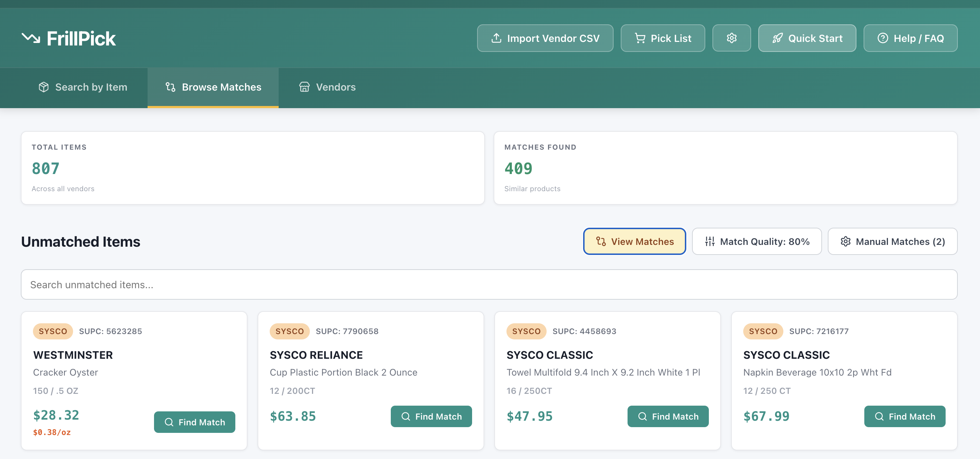Click the Search unmatched items field
Image resolution: width=980 pixels, height=459 pixels.
(x=489, y=284)
